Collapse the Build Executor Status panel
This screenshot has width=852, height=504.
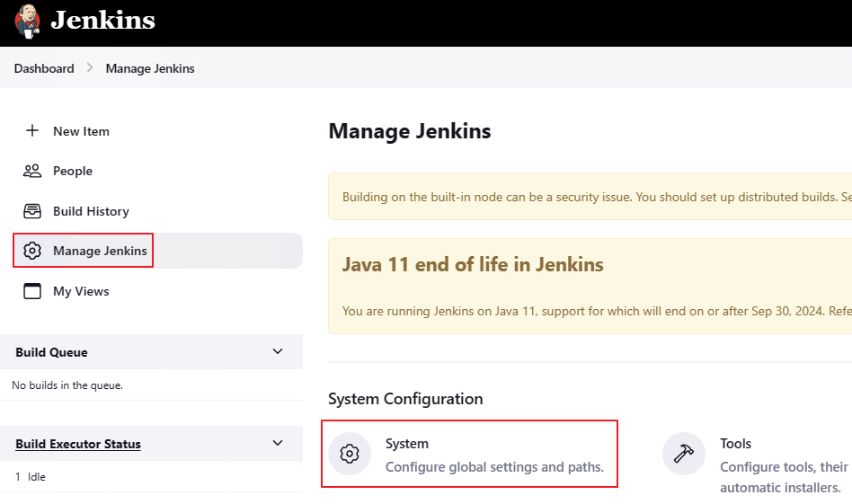(278, 443)
